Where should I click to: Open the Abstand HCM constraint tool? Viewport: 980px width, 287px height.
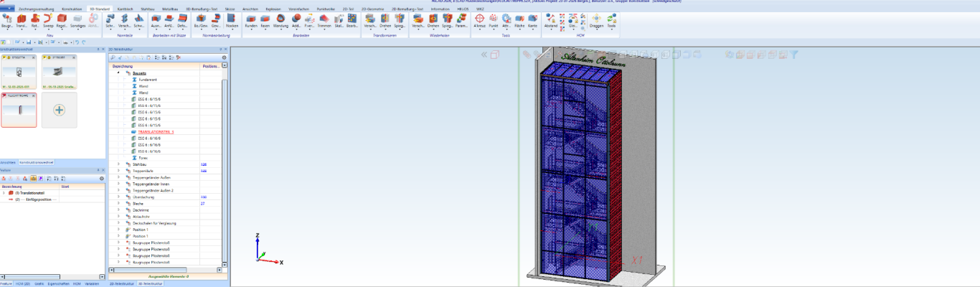[x=551, y=19]
